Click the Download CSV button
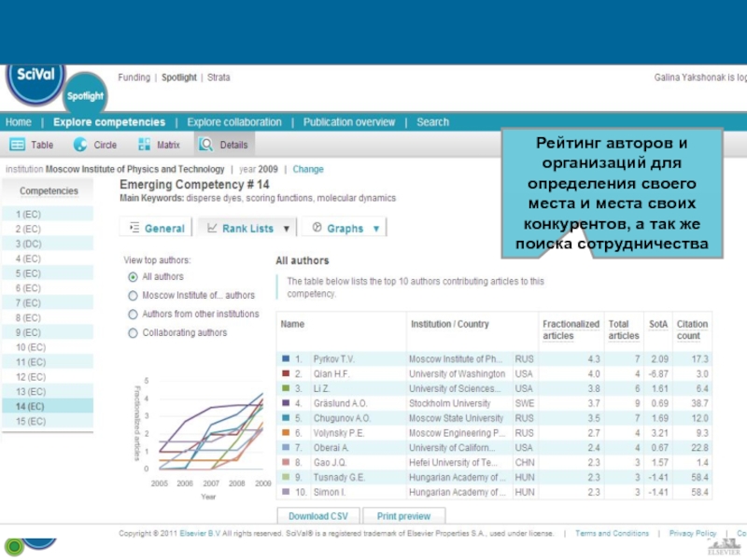This screenshot has height=560, width=747. click(x=318, y=516)
